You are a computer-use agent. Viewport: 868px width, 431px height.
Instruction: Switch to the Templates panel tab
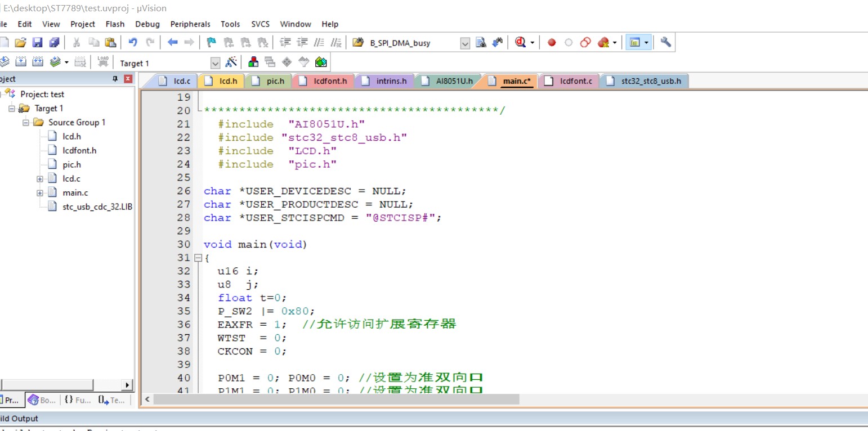tap(111, 400)
